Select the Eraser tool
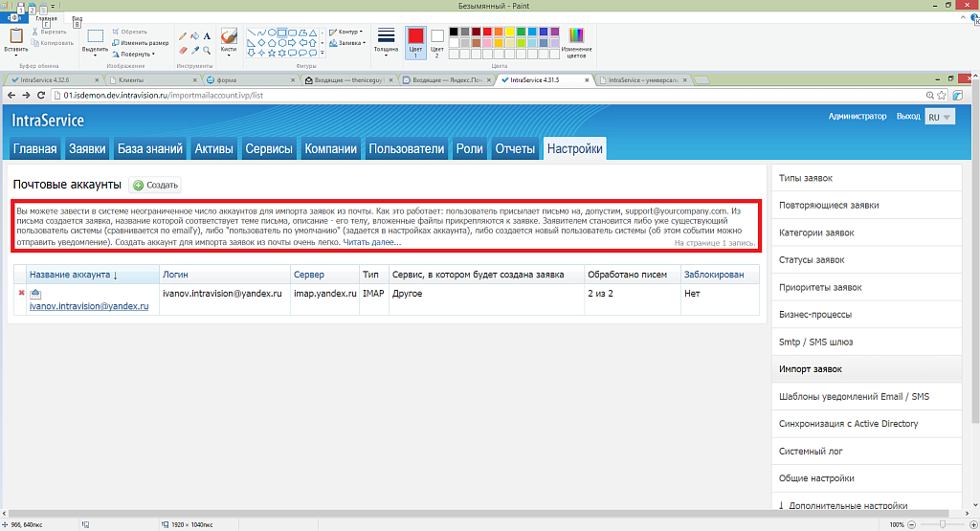The width and height of the screenshot is (980, 531). [183, 50]
